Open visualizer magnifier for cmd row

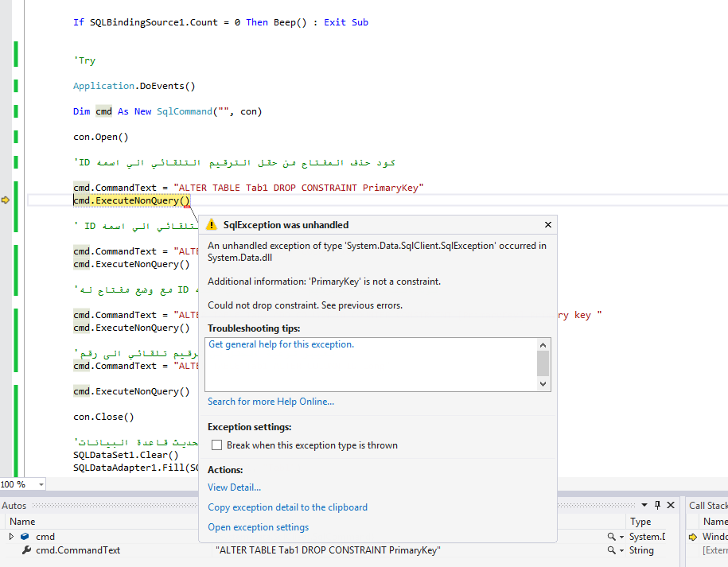(x=612, y=536)
